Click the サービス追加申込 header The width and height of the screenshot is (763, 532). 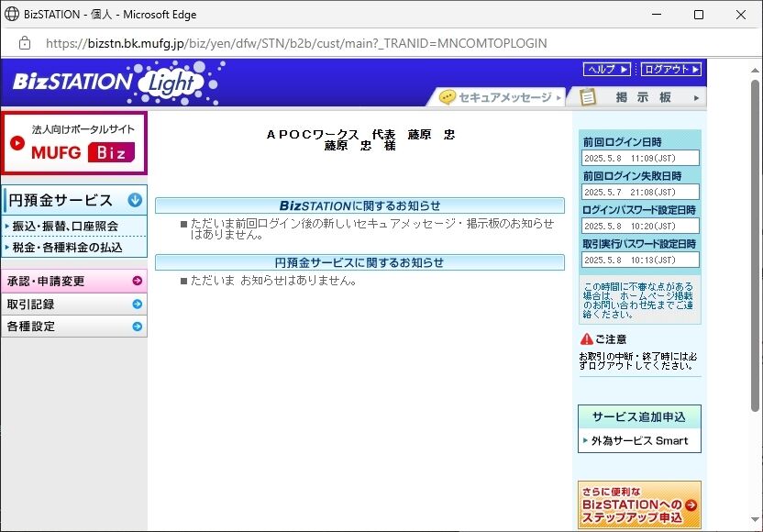[639, 416]
